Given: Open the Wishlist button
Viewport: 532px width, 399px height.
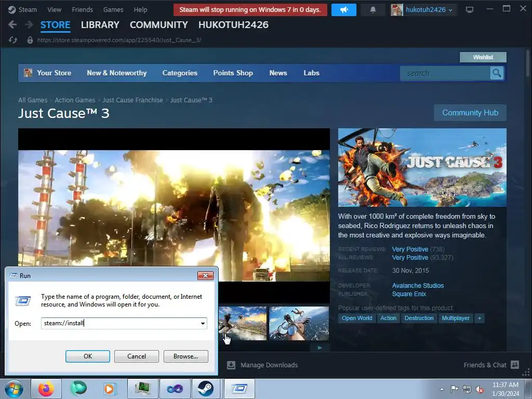Looking at the screenshot, I should pos(483,57).
